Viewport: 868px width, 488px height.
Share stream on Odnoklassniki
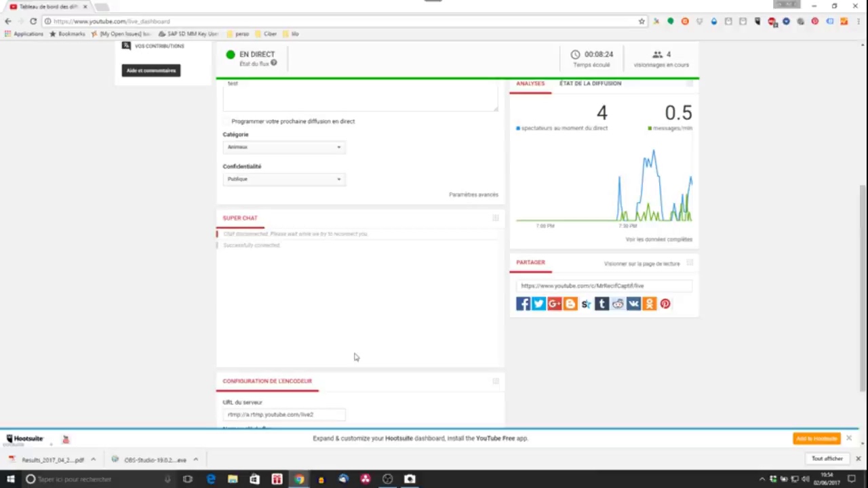pyautogui.click(x=650, y=304)
